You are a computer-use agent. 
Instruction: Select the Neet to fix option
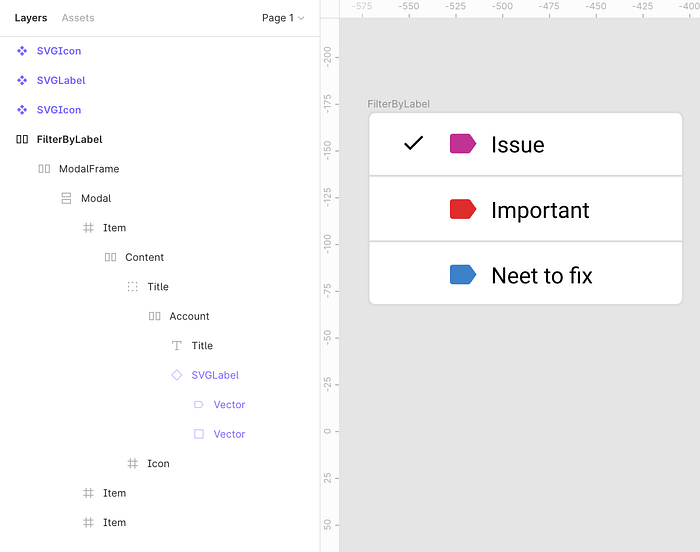525,274
